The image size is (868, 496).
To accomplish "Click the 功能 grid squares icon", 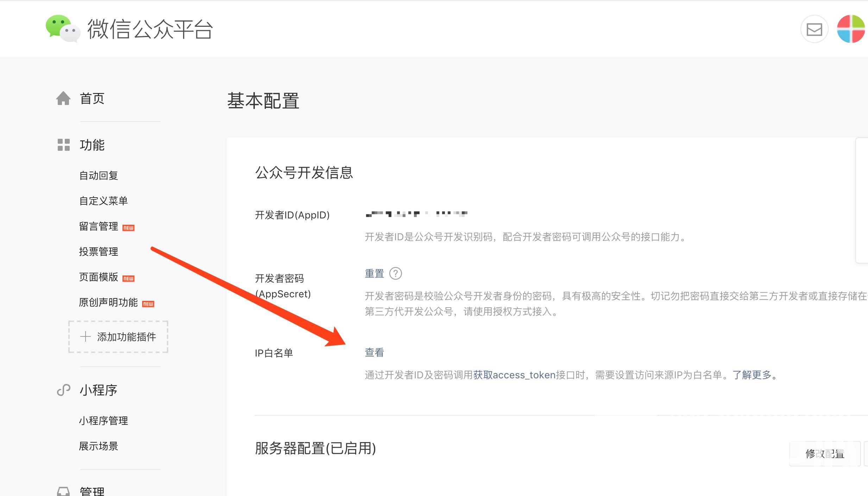I will point(64,145).
